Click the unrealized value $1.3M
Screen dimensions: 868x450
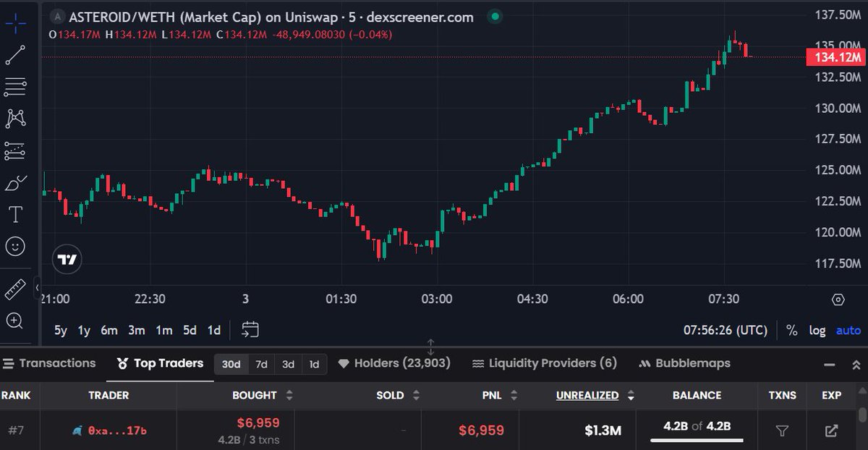coord(603,431)
